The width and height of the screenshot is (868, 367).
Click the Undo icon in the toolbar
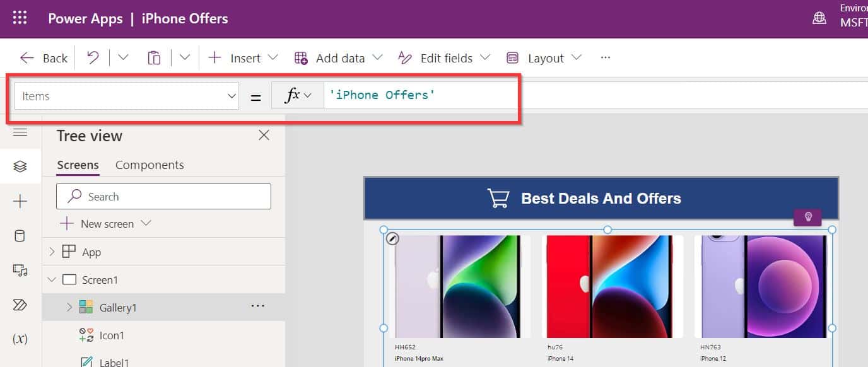[92, 57]
